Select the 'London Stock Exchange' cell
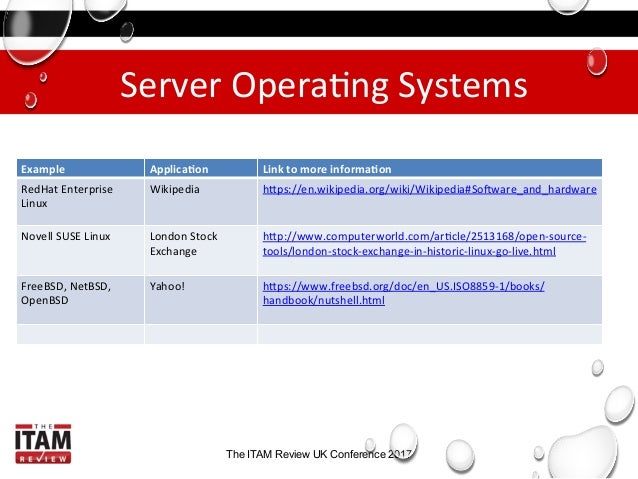Screen dimensions: 638x479 [x=201, y=250]
